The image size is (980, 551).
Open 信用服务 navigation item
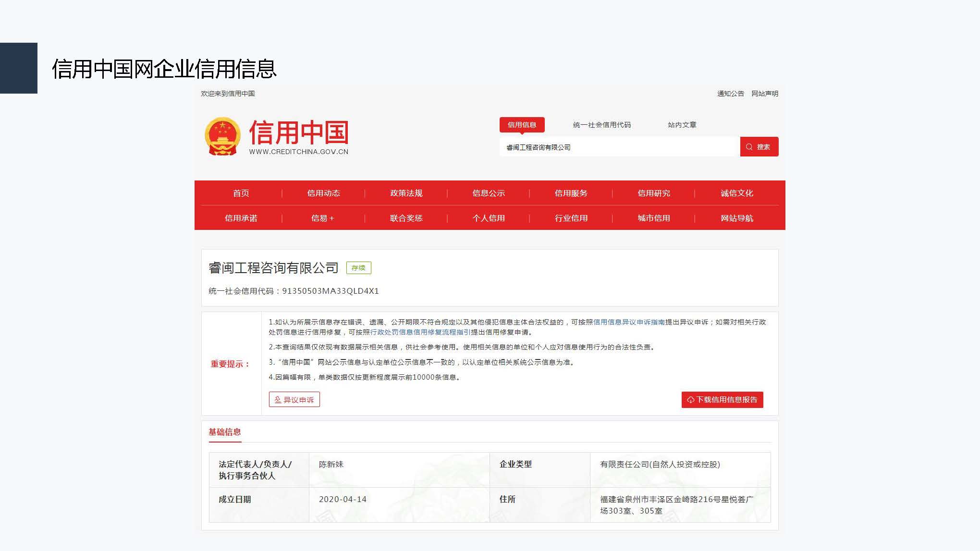point(571,193)
